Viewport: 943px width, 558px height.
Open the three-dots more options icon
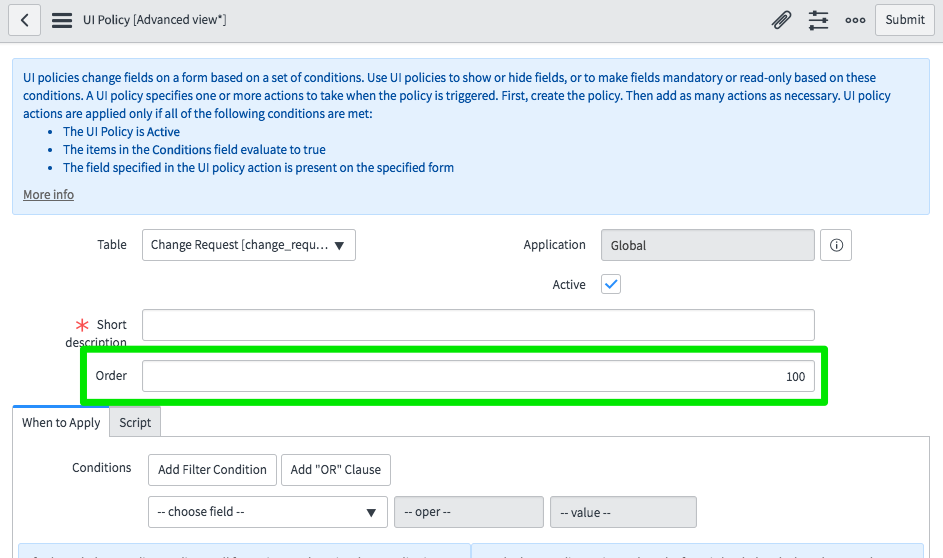click(855, 20)
